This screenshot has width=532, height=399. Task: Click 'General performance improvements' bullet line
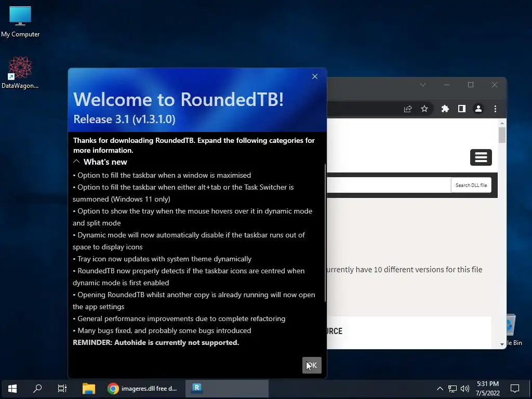click(x=179, y=318)
